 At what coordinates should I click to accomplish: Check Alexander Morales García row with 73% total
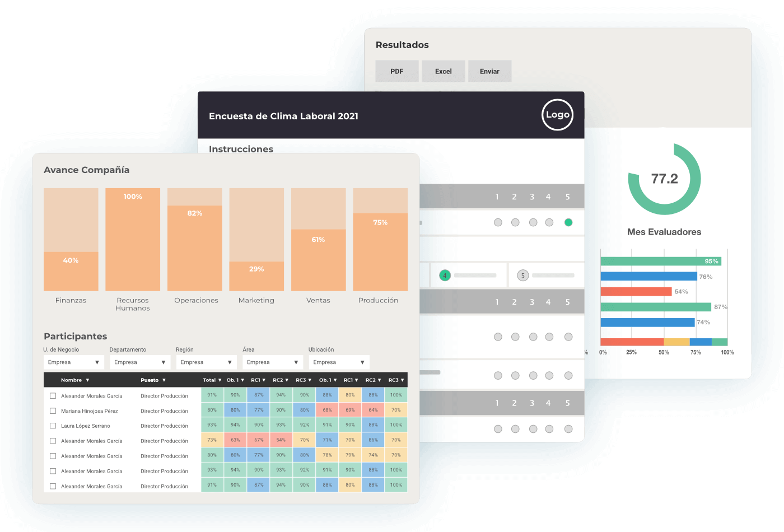53,441
